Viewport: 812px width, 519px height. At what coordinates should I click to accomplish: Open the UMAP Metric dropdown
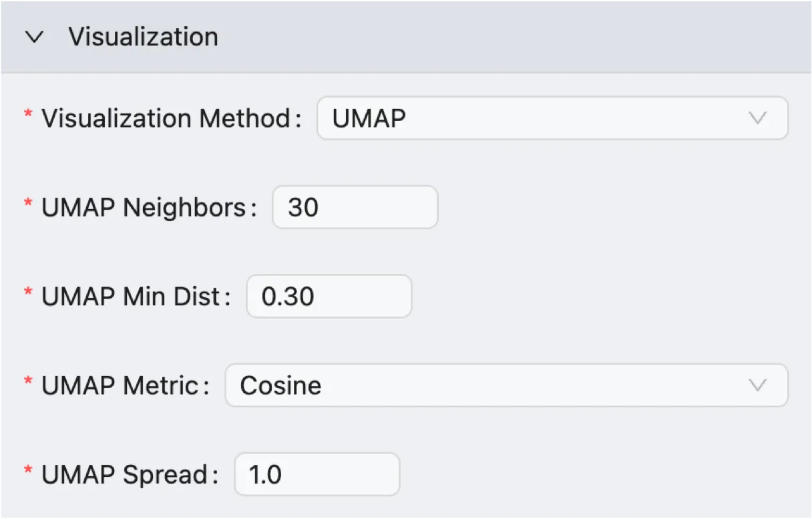click(505, 385)
